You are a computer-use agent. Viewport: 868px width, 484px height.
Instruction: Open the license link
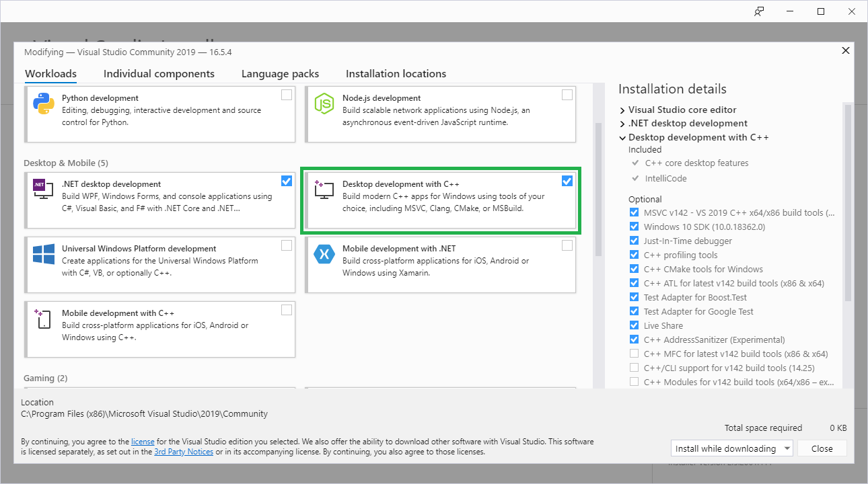pos(143,442)
